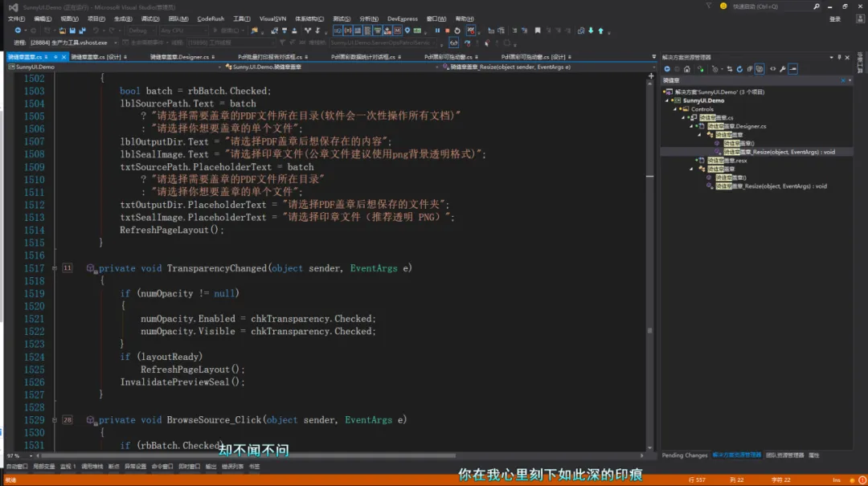Toggle the highlighted glasses icon in debug toolbar
868x486 pixels.
(453, 43)
